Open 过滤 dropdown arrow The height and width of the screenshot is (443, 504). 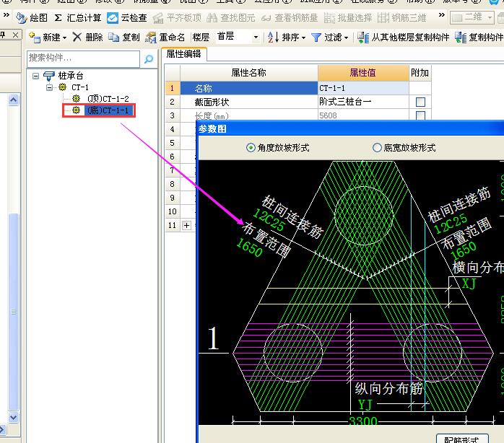tap(346, 38)
